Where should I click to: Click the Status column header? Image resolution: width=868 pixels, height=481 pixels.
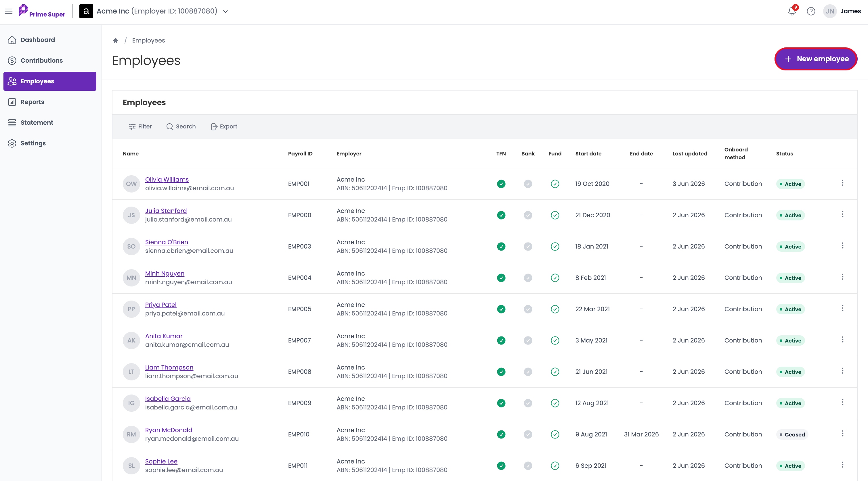pyautogui.click(x=784, y=153)
